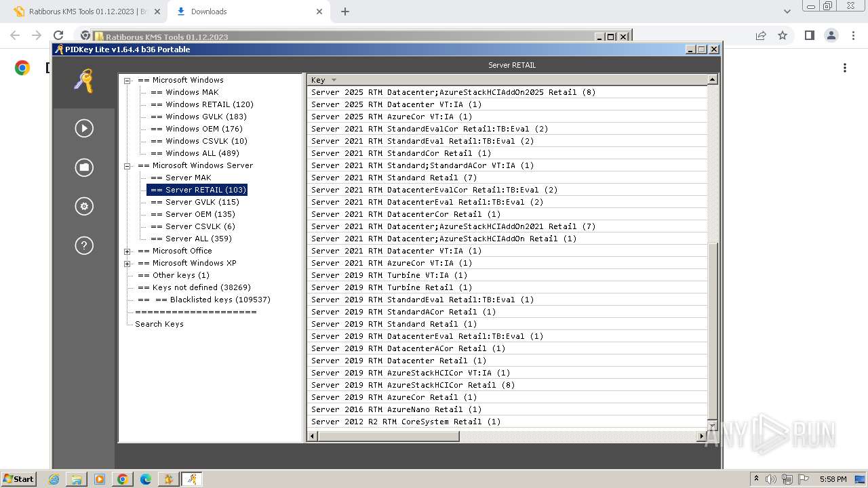The image size is (868, 488).
Task: Click vertical scrollbar up arrow in key list
Action: tap(712, 80)
